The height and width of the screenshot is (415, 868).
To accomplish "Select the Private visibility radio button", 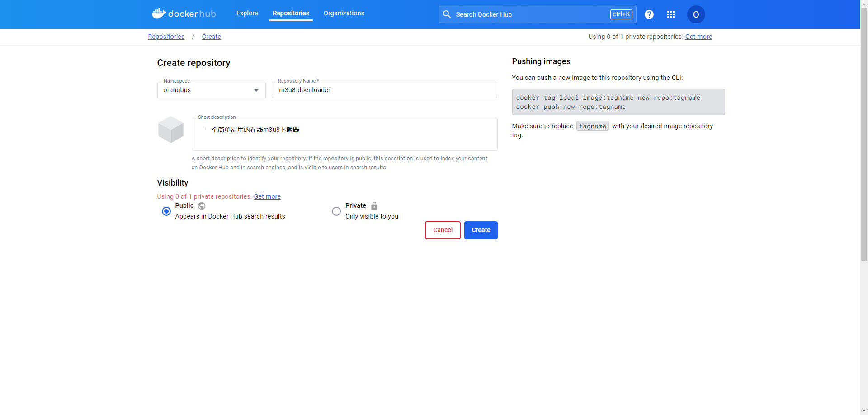I will coord(336,211).
